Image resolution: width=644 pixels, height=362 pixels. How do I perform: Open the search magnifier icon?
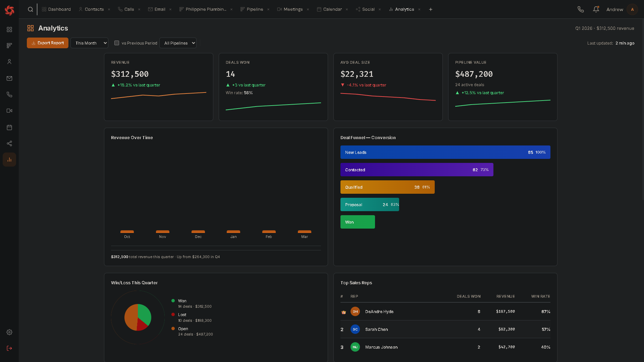click(31, 9)
